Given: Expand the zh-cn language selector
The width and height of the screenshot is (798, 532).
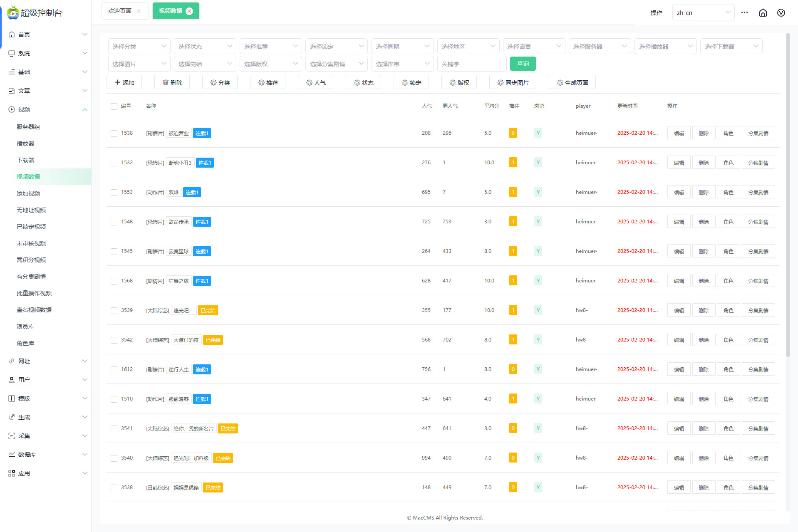Looking at the screenshot, I should coord(703,13).
